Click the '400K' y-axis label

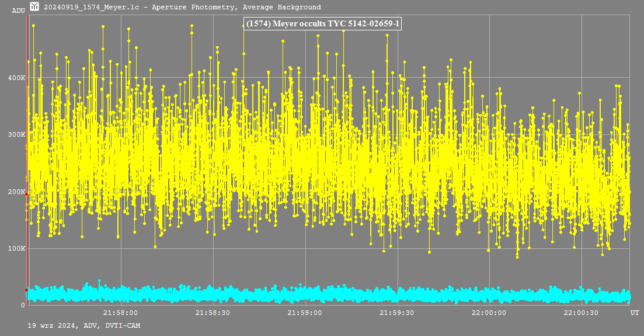[x=17, y=78]
